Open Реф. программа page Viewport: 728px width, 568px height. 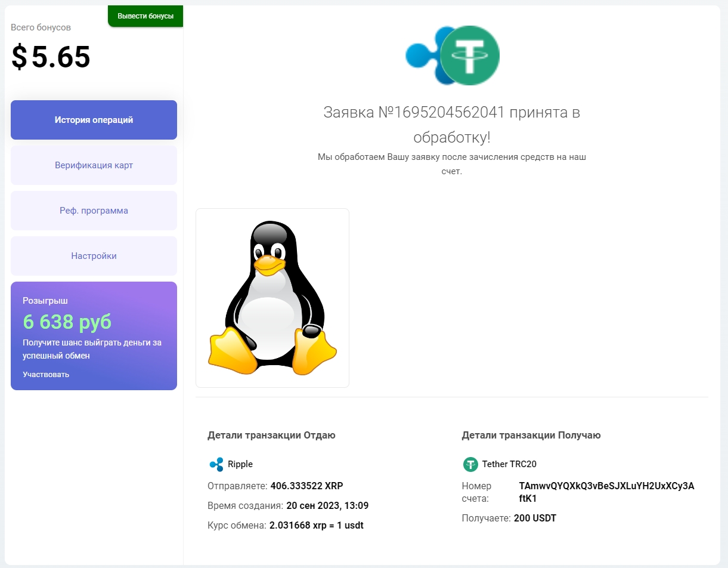click(94, 211)
